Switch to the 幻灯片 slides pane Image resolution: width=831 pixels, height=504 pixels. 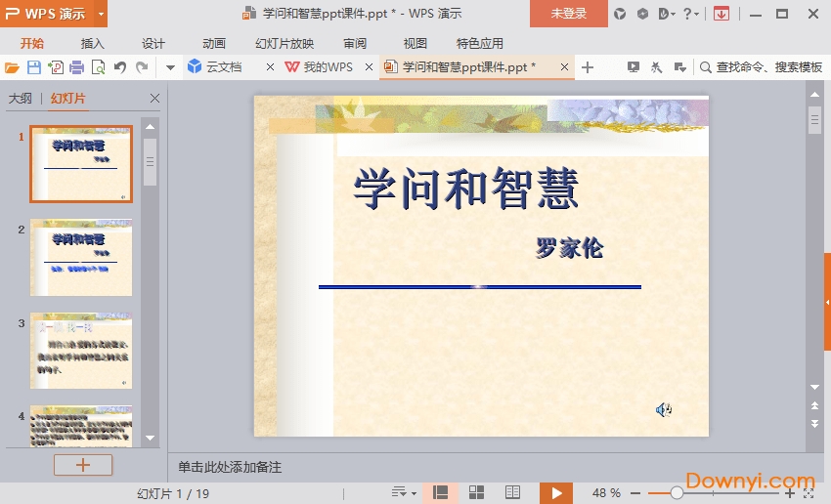(67, 99)
